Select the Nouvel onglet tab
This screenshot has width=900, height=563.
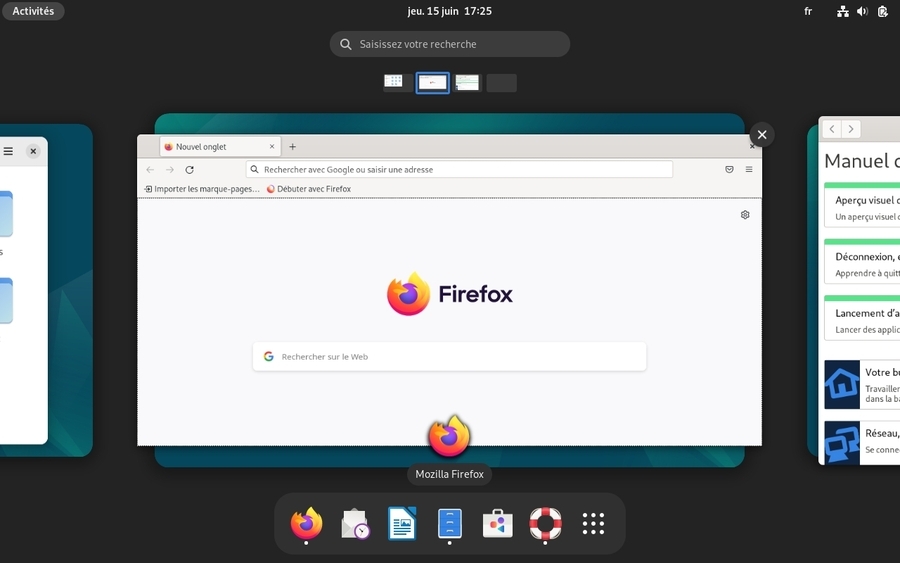220,147
